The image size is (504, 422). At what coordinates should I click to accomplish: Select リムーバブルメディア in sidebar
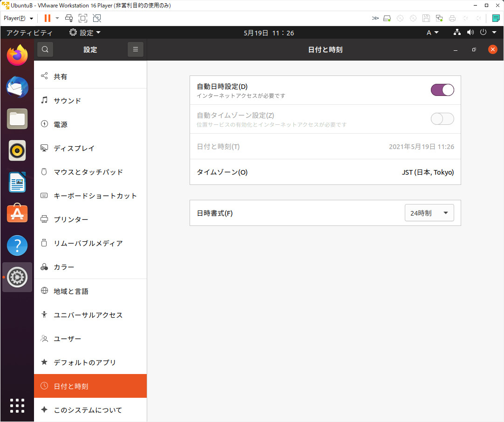(x=90, y=243)
